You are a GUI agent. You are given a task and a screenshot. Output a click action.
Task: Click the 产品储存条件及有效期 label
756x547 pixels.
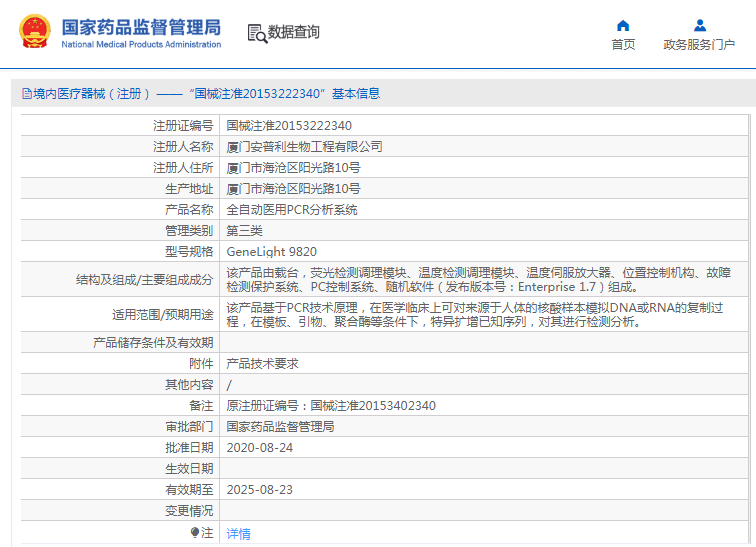click(153, 343)
